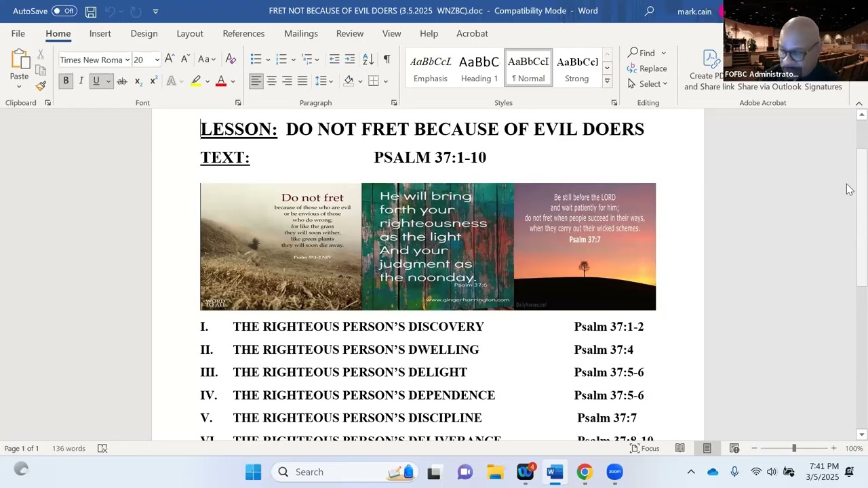Toggle the AutoSave switch

[64, 11]
